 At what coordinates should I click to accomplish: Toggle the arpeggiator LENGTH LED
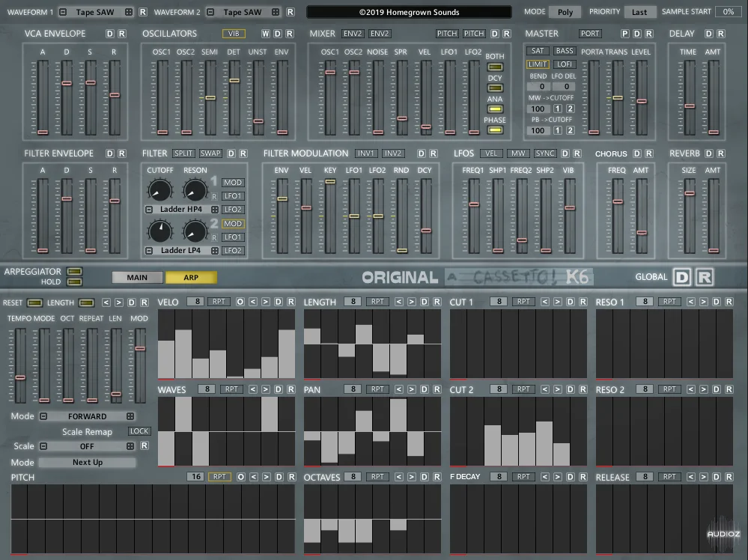86,302
